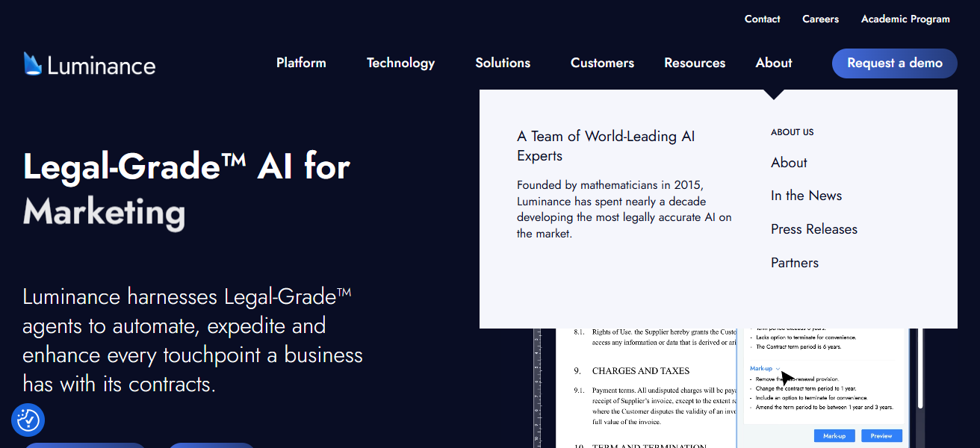980x448 pixels.
Task: Open the Resources menu
Action: tap(695, 63)
